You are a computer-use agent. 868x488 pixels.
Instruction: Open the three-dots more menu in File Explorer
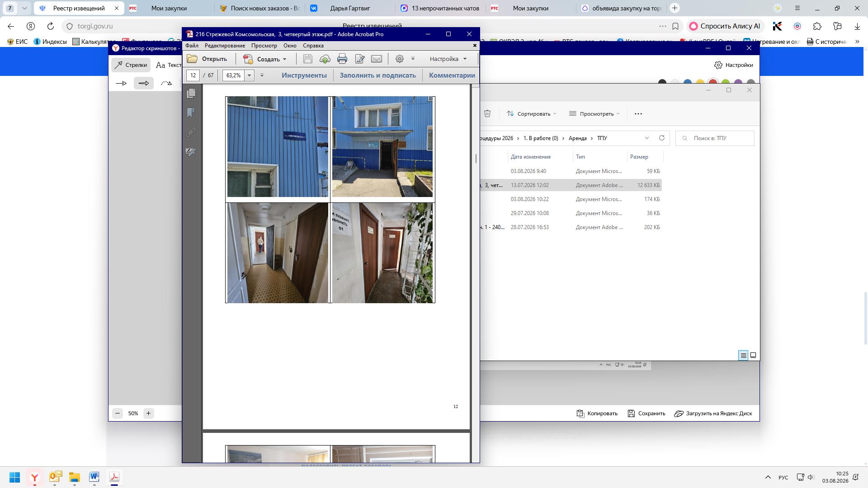pos(638,114)
